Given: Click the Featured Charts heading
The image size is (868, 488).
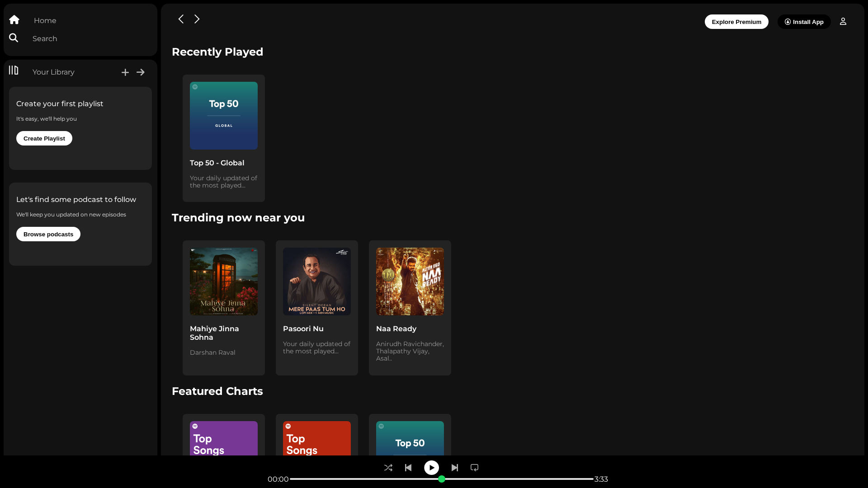Looking at the screenshot, I should click(217, 391).
